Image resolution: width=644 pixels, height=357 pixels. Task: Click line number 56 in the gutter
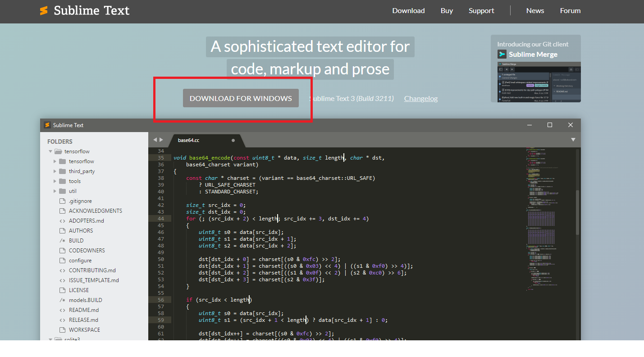pos(161,300)
